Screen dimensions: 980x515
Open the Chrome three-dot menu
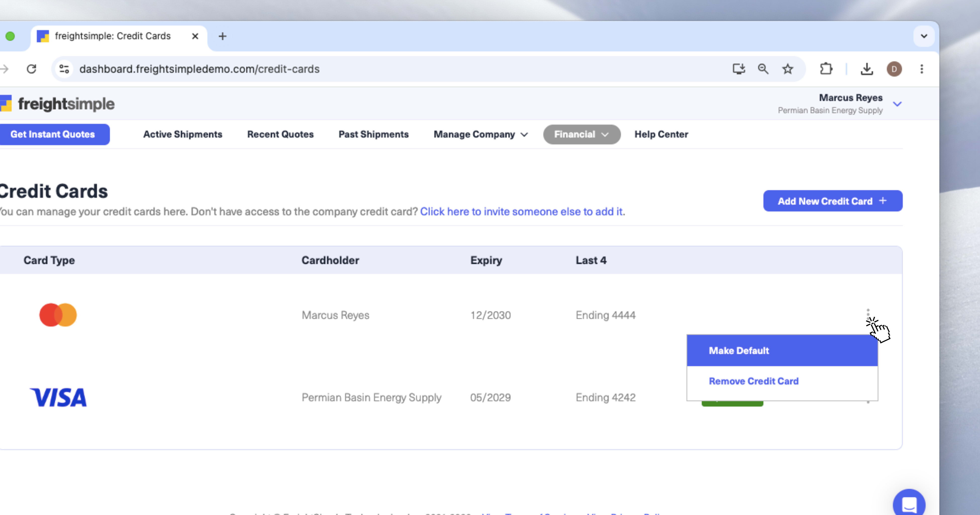point(921,69)
